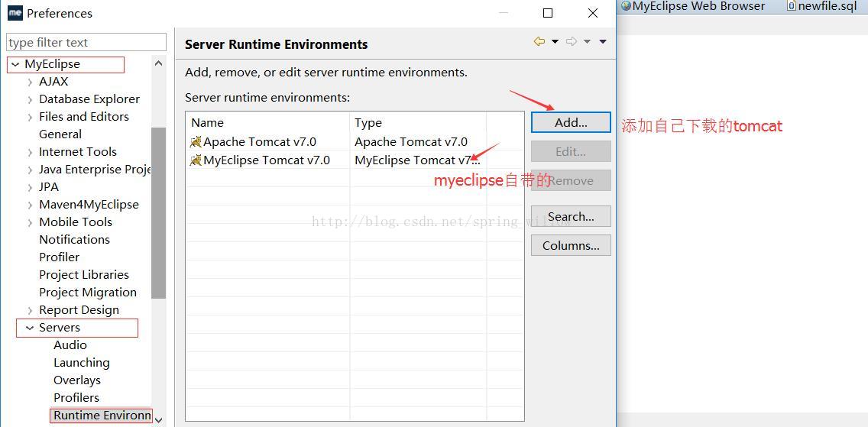The height and width of the screenshot is (427, 868).
Task: Maximize the Preferences window
Action: click(548, 13)
